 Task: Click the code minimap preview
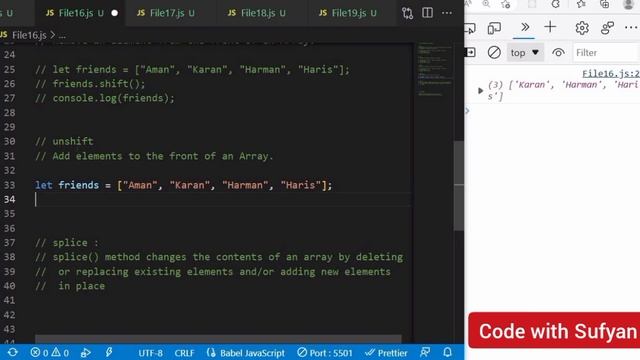click(435, 69)
